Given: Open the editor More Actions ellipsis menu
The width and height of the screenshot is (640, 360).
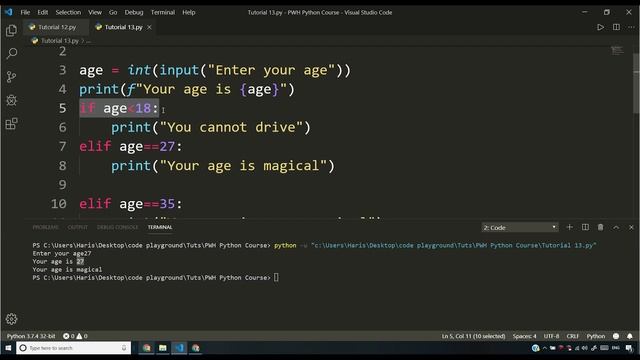Looking at the screenshot, I should pyautogui.click(x=631, y=27).
